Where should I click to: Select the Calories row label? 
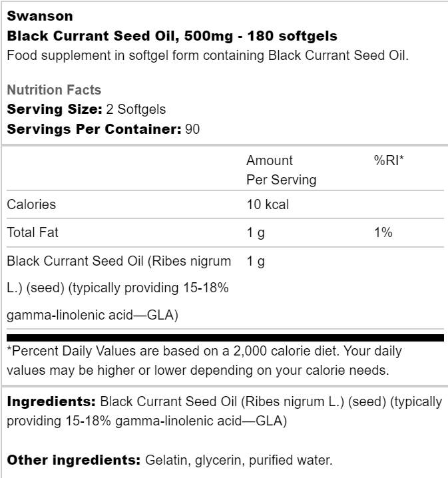point(31,204)
